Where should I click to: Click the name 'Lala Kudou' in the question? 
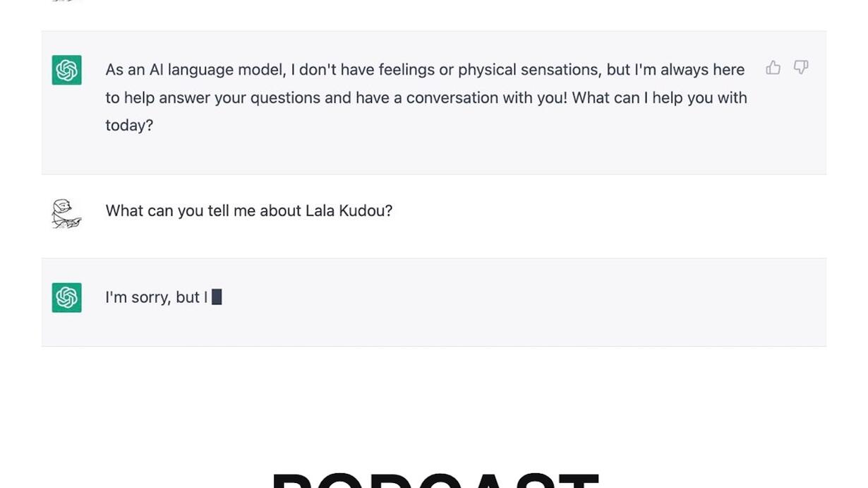[x=349, y=210]
